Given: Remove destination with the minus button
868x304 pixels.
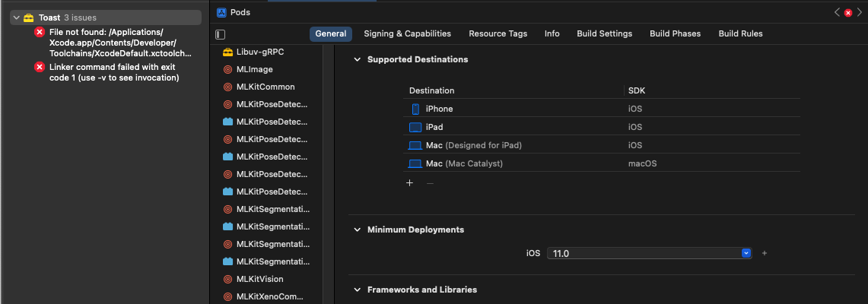Looking at the screenshot, I should [430, 183].
